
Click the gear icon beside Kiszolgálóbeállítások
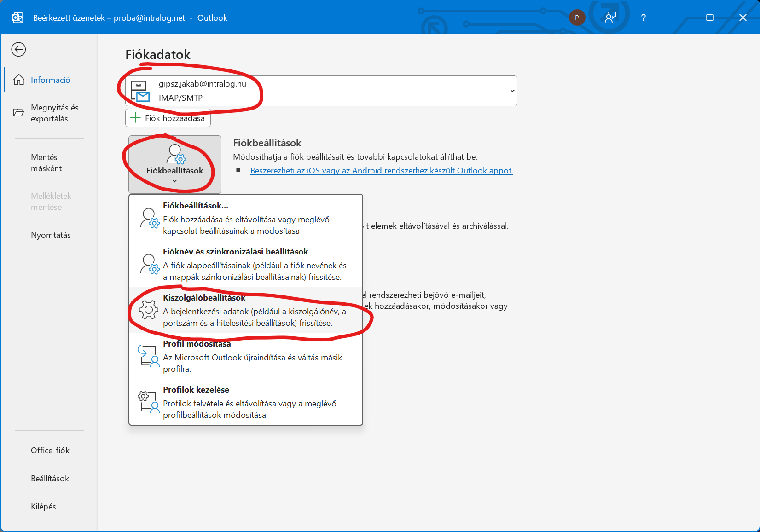[148, 310]
